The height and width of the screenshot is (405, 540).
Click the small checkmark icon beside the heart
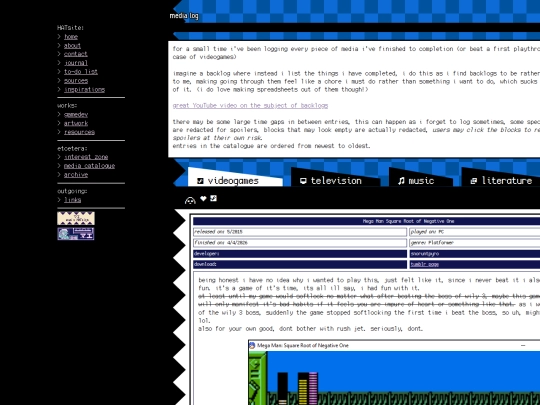tap(213, 198)
